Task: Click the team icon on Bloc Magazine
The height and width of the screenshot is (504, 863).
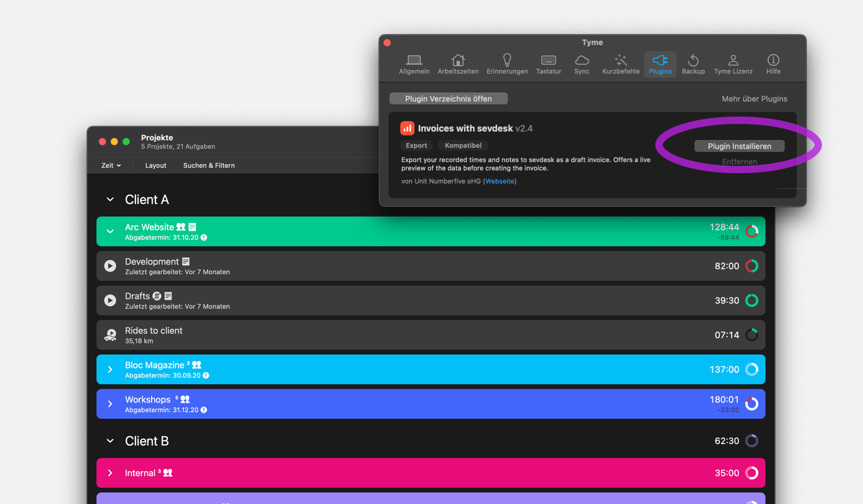Action: (197, 365)
